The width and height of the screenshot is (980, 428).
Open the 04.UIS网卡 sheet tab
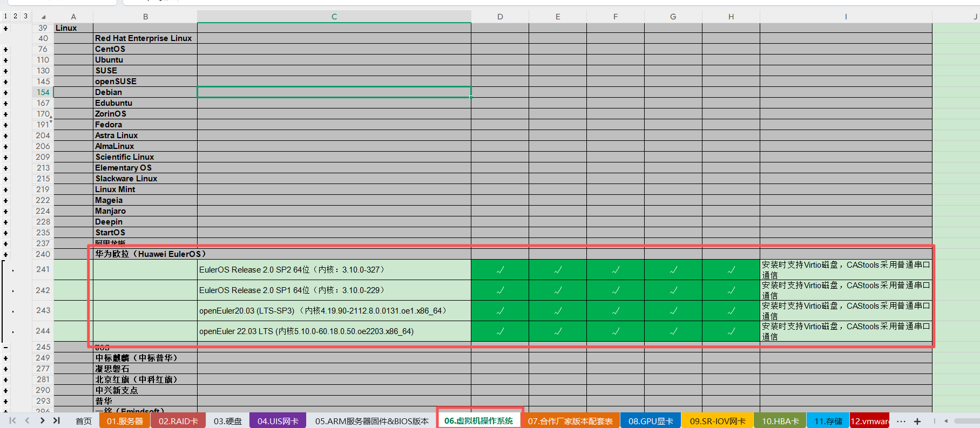(x=278, y=421)
